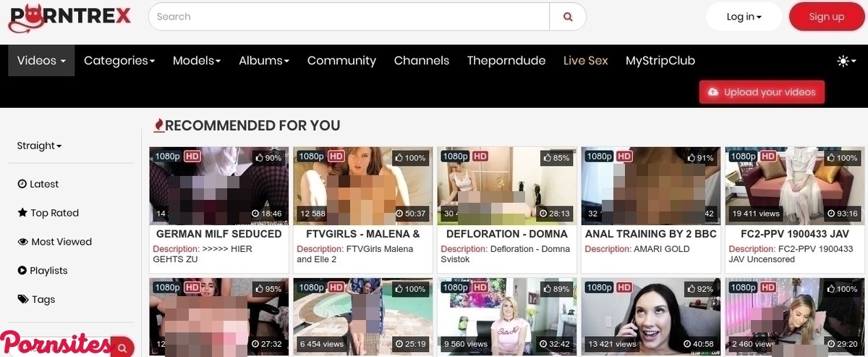Open the Straight orientation dropdown
The image size is (868, 357).
pos(39,146)
